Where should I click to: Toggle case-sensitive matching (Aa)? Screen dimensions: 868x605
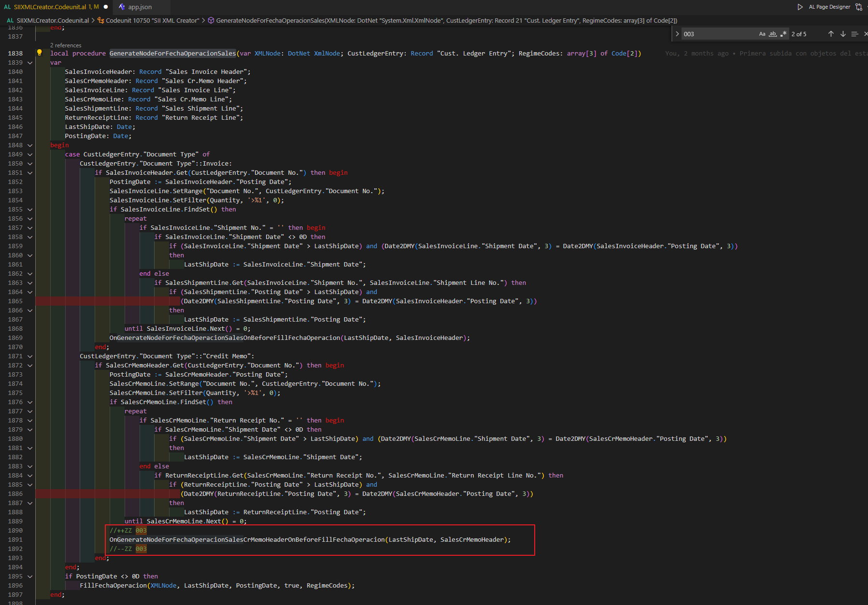click(x=762, y=34)
